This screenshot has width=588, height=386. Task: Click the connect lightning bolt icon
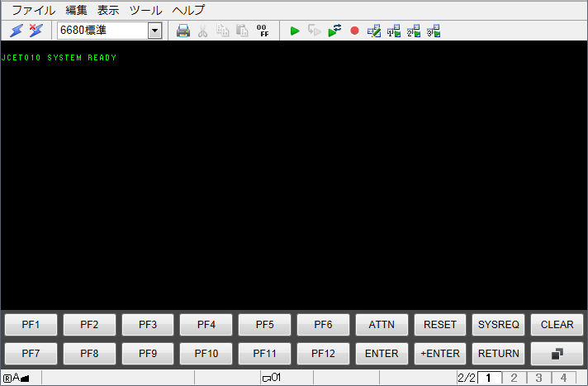[x=17, y=31]
